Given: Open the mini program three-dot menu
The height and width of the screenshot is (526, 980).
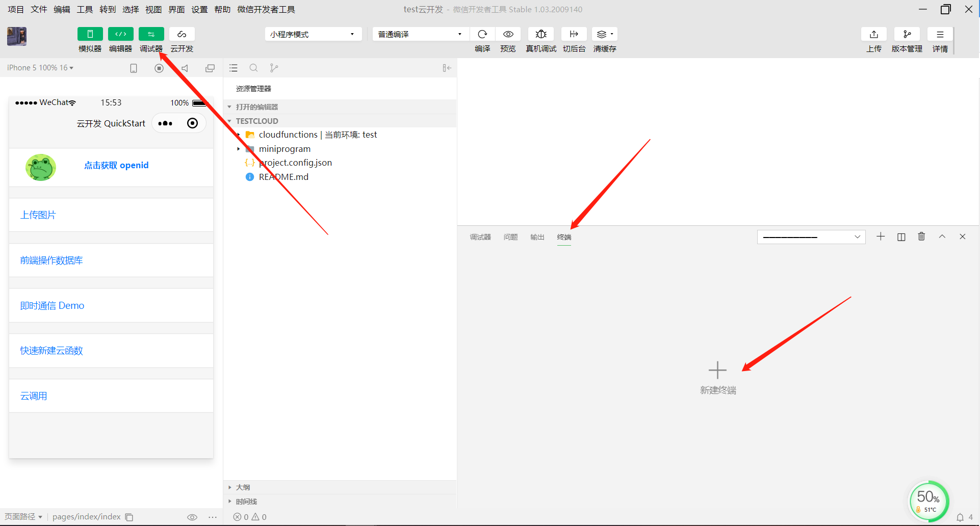Looking at the screenshot, I should point(165,123).
